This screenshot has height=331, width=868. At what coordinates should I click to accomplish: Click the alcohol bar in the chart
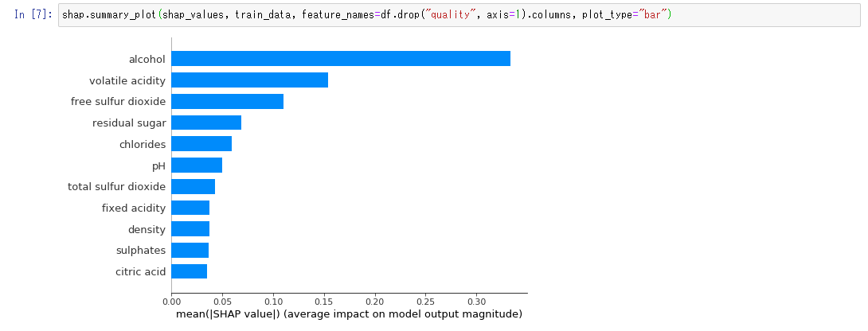click(340, 59)
